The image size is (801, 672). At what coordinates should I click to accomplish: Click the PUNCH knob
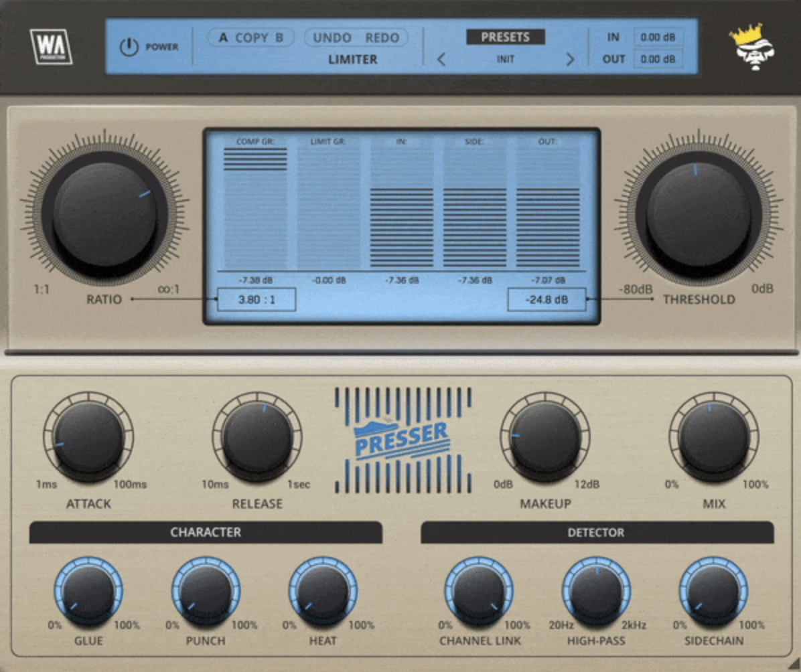206,592
